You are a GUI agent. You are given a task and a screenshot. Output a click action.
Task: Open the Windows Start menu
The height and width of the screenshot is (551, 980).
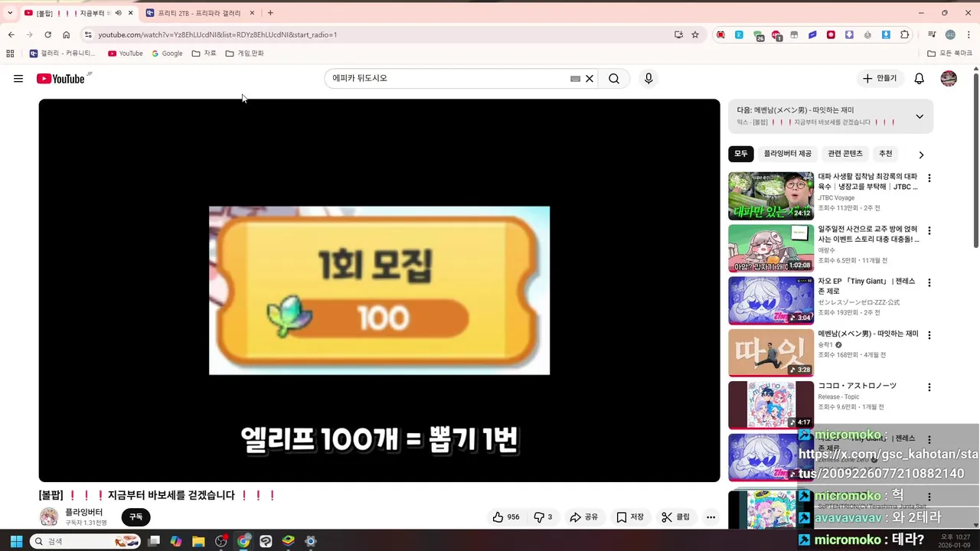[x=15, y=541]
